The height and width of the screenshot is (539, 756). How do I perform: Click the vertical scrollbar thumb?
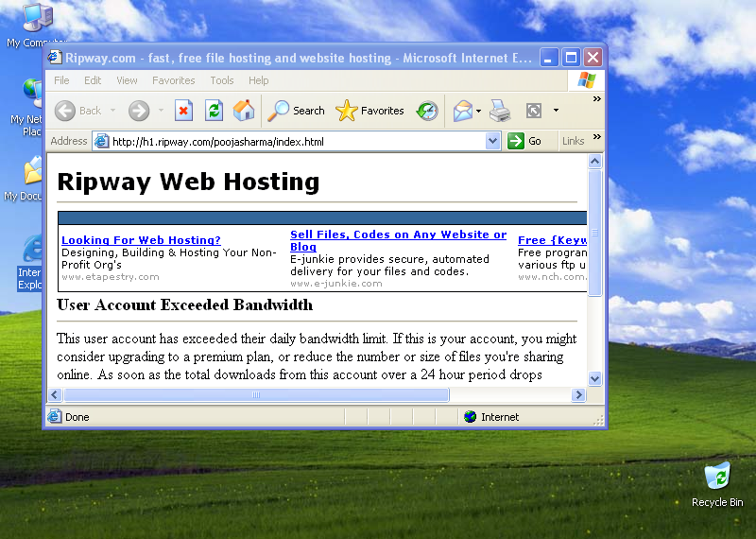pyautogui.click(x=595, y=233)
